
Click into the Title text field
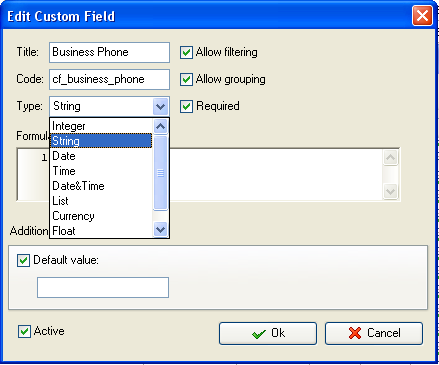(x=109, y=52)
